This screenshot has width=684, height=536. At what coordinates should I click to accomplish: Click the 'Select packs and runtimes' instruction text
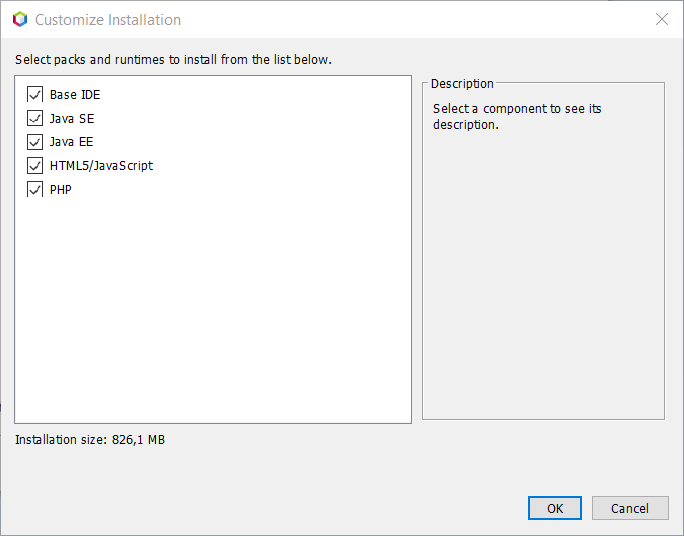tap(173, 60)
